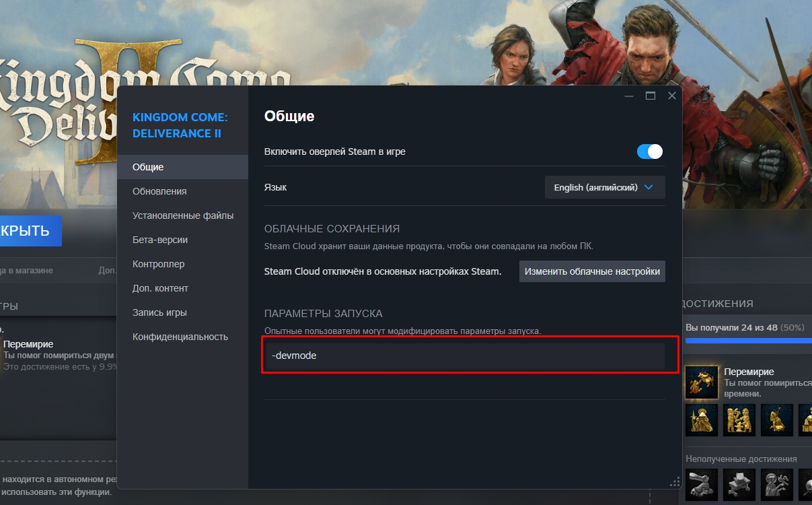Open the language dropdown set to English
The height and width of the screenshot is (505, 812).
point(605,187)
